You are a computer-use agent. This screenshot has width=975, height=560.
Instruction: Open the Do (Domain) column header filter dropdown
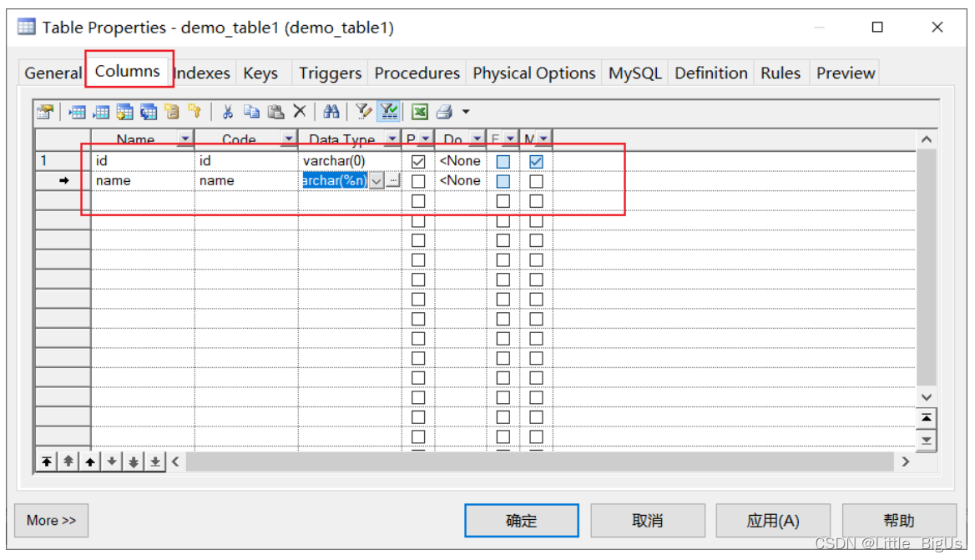coord(477,139)
